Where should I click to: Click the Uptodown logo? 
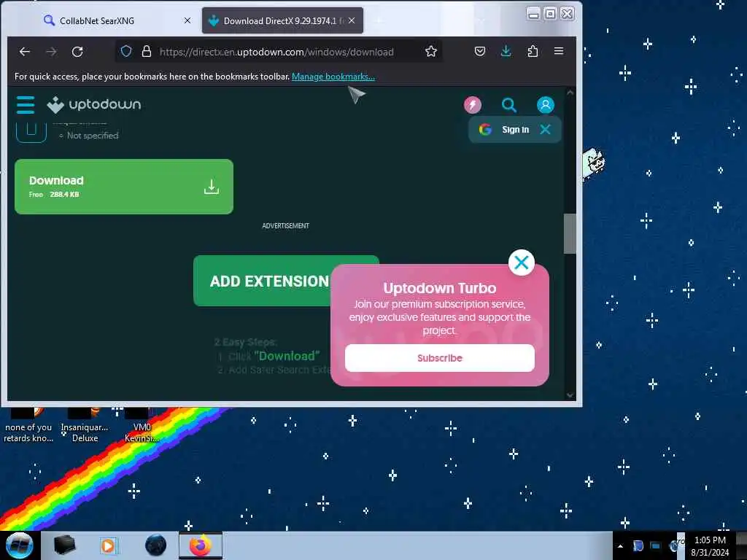94,105
